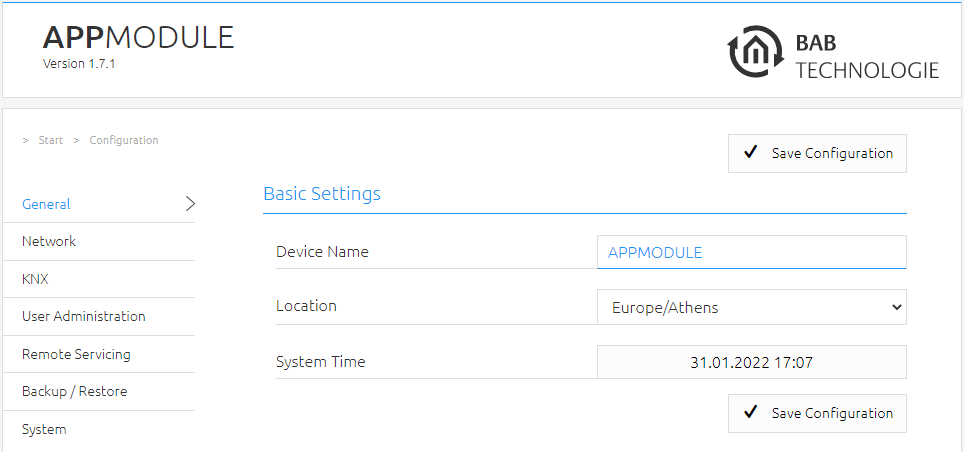Image resolution: width=964 pixels, height=452 pixels.
Task: Click the Version 1.7.1 text
Action: click(79, 64)
